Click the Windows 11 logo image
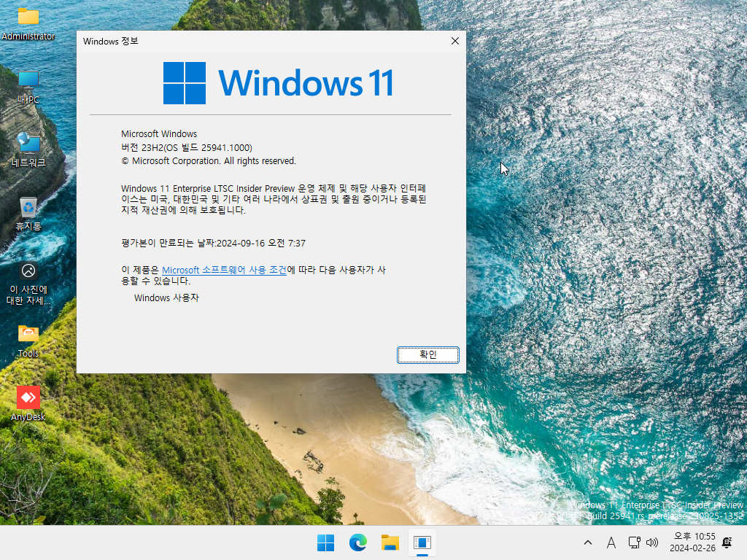 tap(278, 83)
